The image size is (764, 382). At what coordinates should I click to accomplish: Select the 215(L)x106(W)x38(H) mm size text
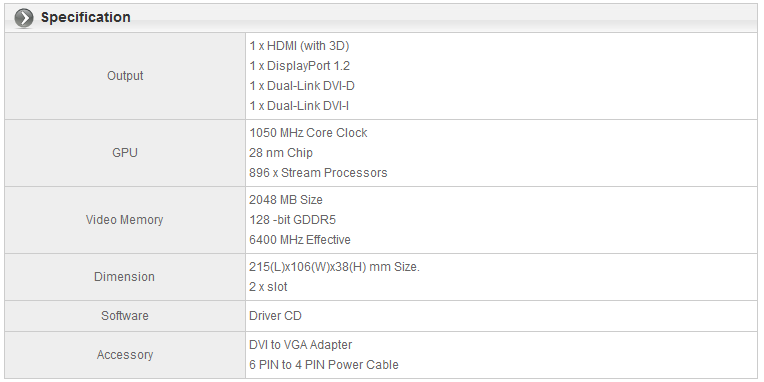334,267
